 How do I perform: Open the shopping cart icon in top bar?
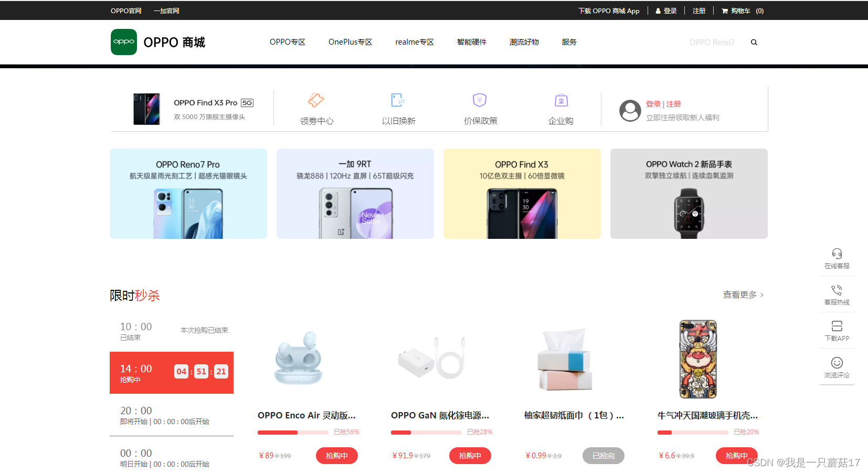[725, 11]
